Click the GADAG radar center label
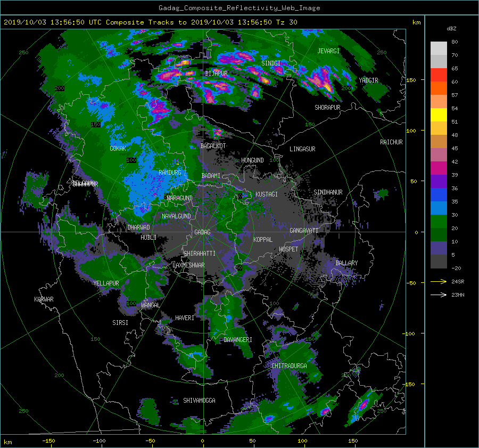Screen dimensions: 479x448 click(202, 232)
